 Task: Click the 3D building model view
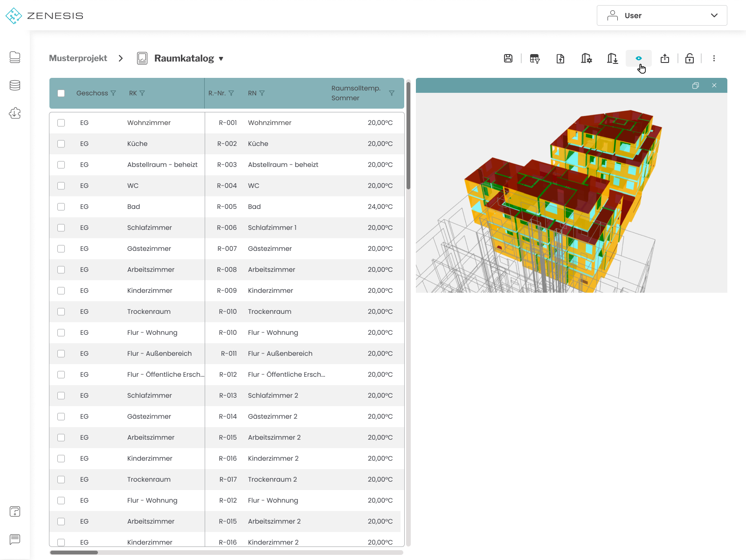pos(572,193)
